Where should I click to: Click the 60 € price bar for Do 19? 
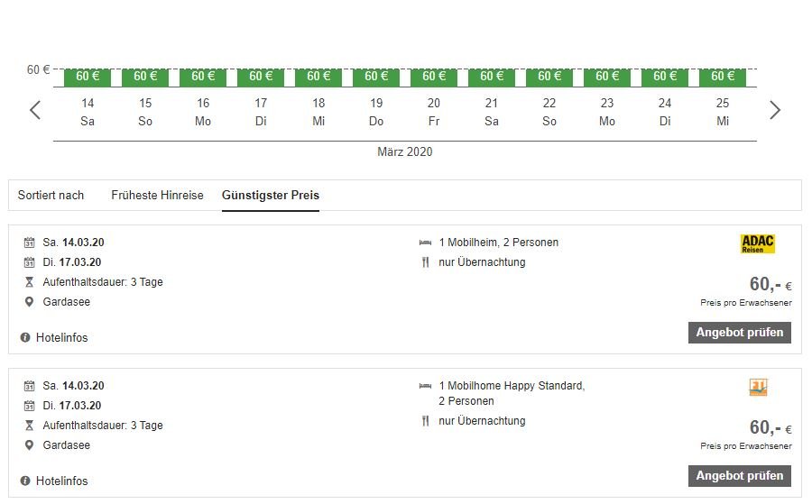(376, 77)
